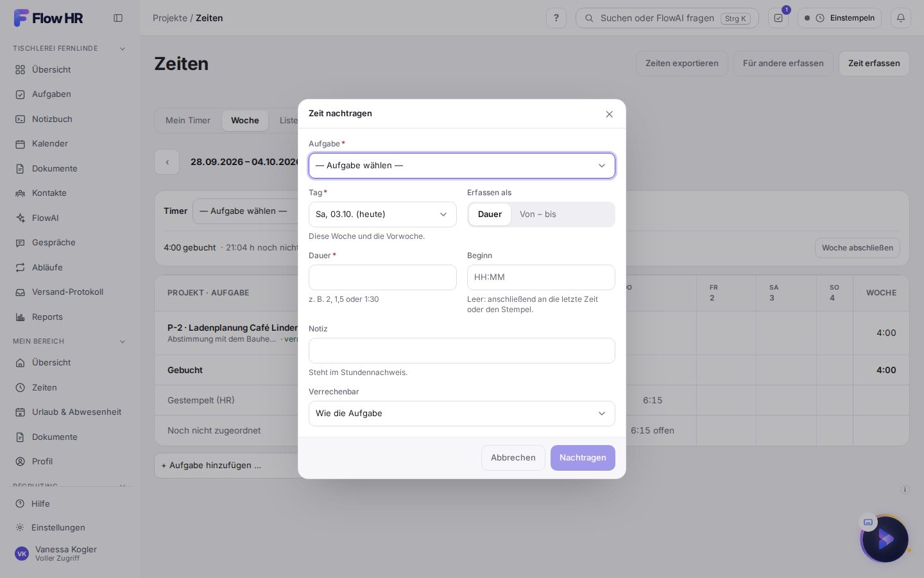Click the Nachtragen button

(x=583, y=458)
